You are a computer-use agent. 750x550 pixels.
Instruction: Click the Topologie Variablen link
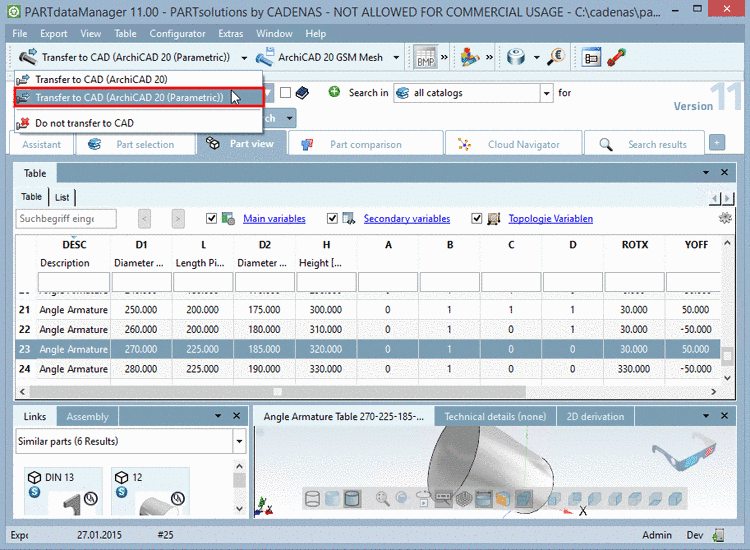tap(550, 218)
